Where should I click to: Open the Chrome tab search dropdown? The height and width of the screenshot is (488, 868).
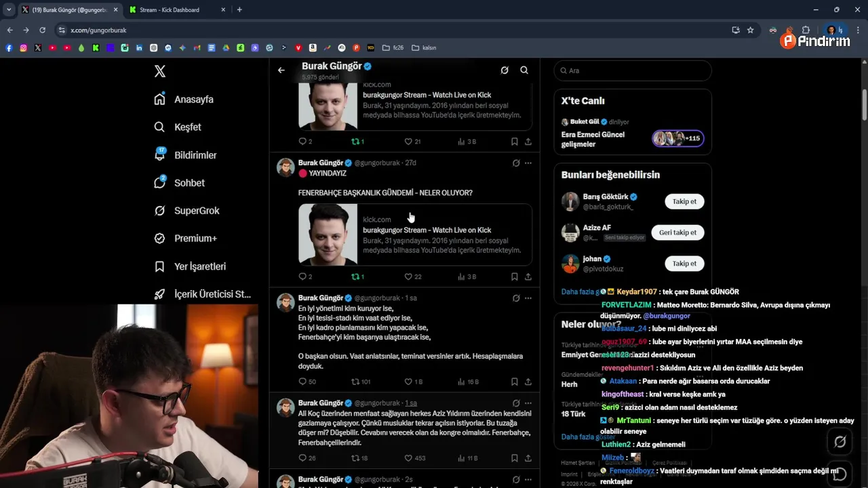9,9
